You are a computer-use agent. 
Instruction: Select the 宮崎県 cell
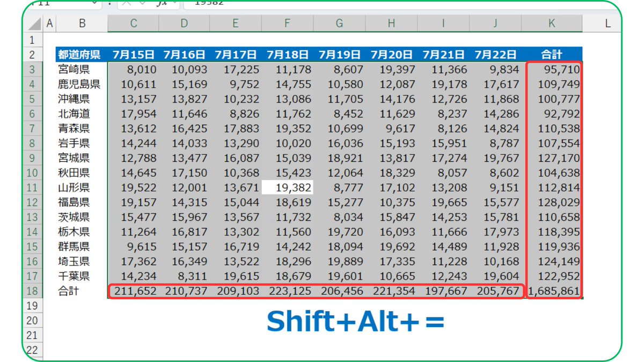coord(82,69)
